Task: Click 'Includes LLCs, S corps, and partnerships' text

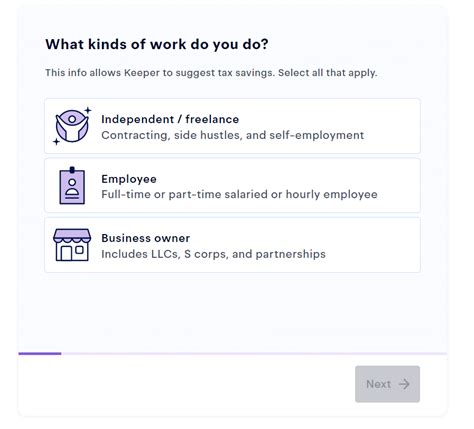Action: [213, 254]
